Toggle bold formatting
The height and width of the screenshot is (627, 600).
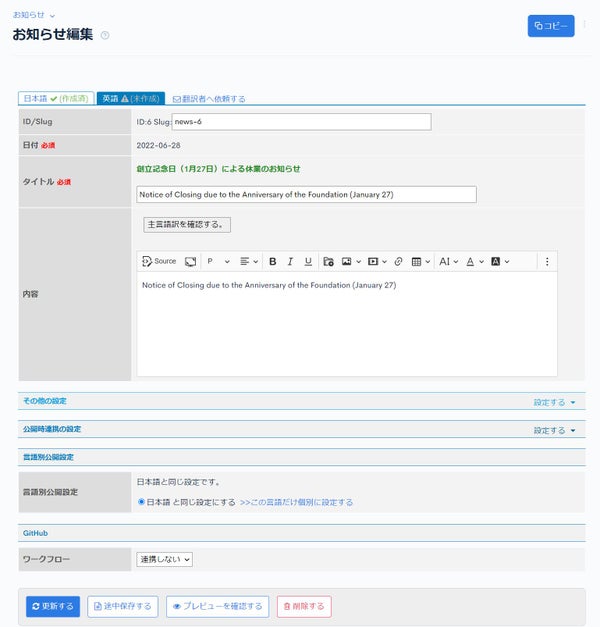point(273,262)
